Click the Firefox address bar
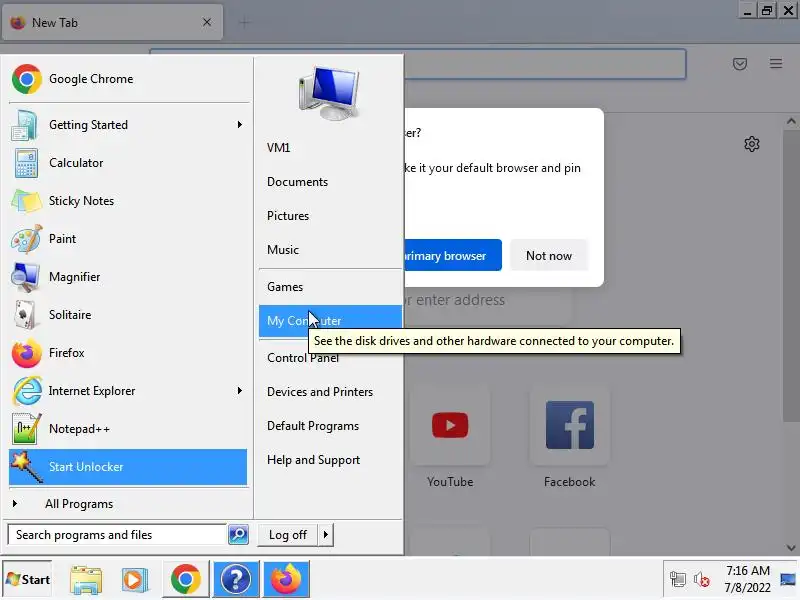The height and width of the screenshot is (600, 800). click(545, 64)
